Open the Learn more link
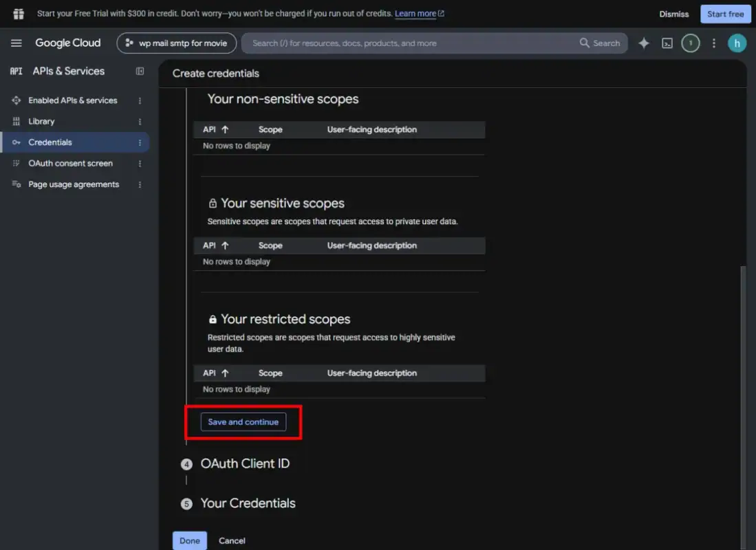The width and height of the screenshot is (756, 550). (419, 14)
